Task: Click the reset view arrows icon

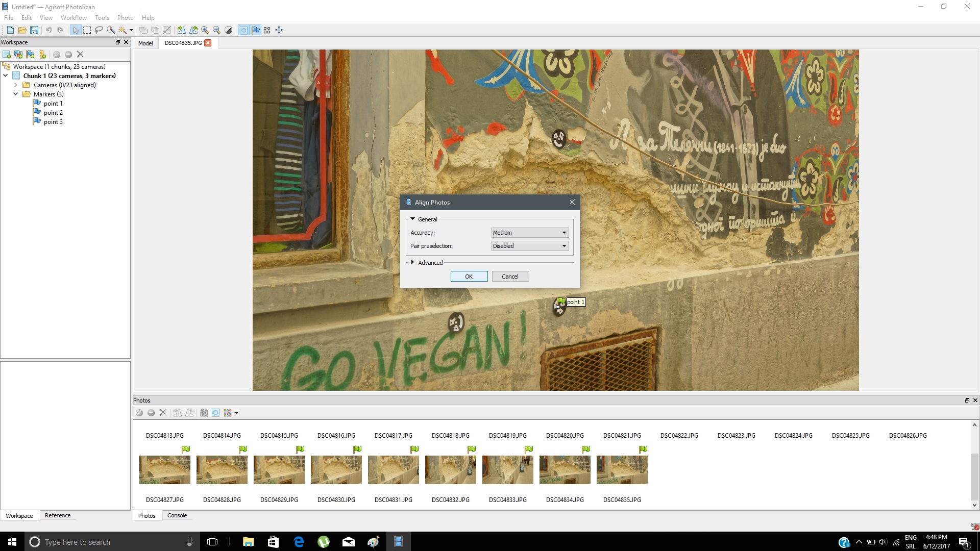Action: tap(279, 30)
